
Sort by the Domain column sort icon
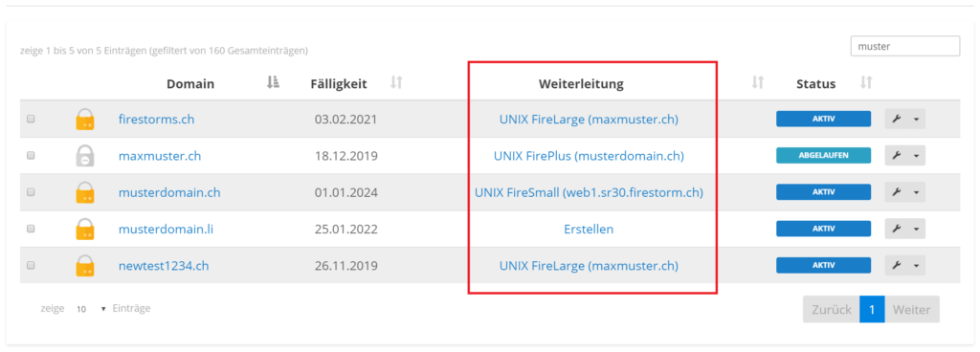[273, 82]
